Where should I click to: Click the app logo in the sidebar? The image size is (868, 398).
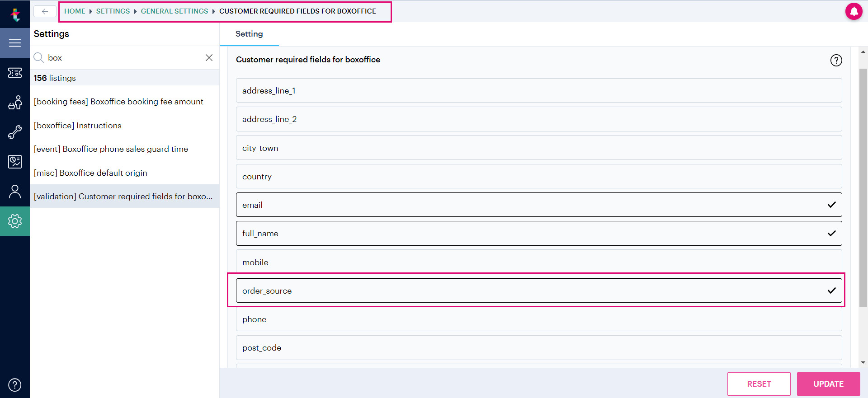[x=15, y=14]
